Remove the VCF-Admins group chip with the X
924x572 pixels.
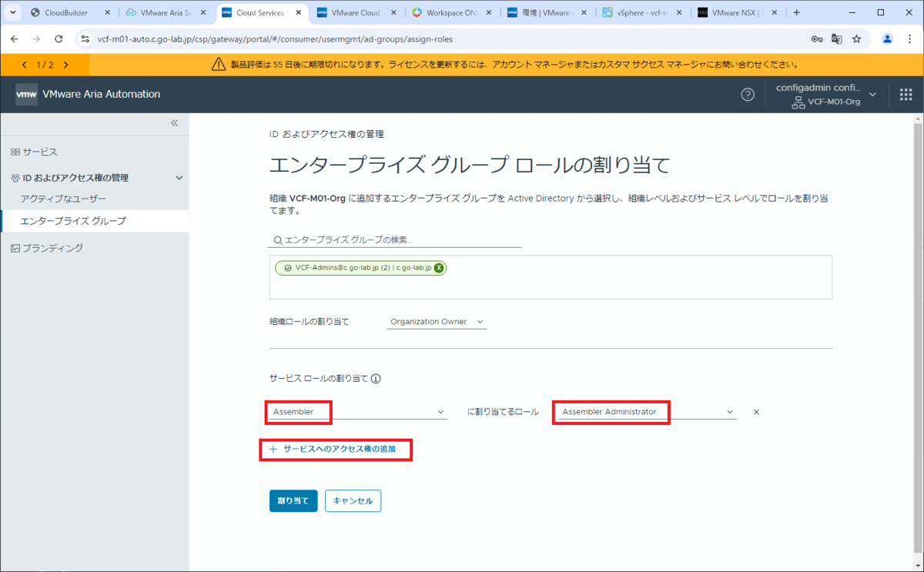point(439,268)
